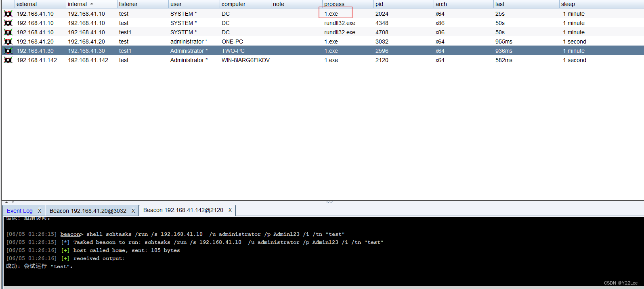The height and width of the screenshot is (289, 644).
Task: Sort by the last column header
Action: (x=527, y=4)
